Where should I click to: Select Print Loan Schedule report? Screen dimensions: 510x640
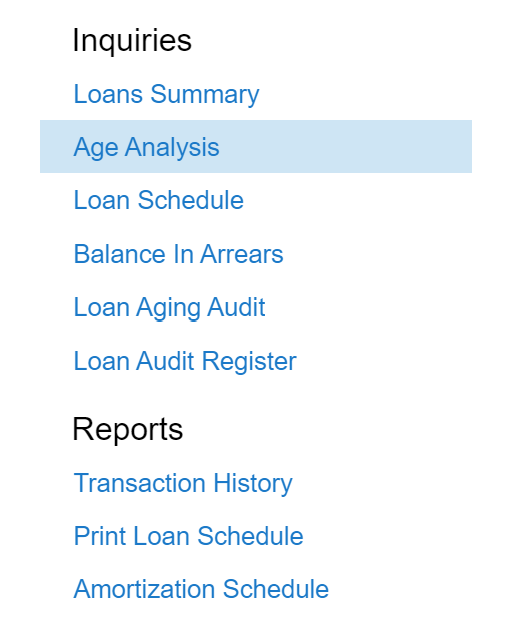tap(188, 536)
